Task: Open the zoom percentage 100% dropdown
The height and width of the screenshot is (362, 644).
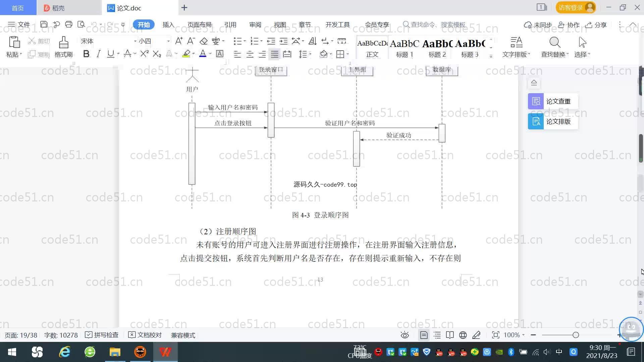Action: point(514,335)
